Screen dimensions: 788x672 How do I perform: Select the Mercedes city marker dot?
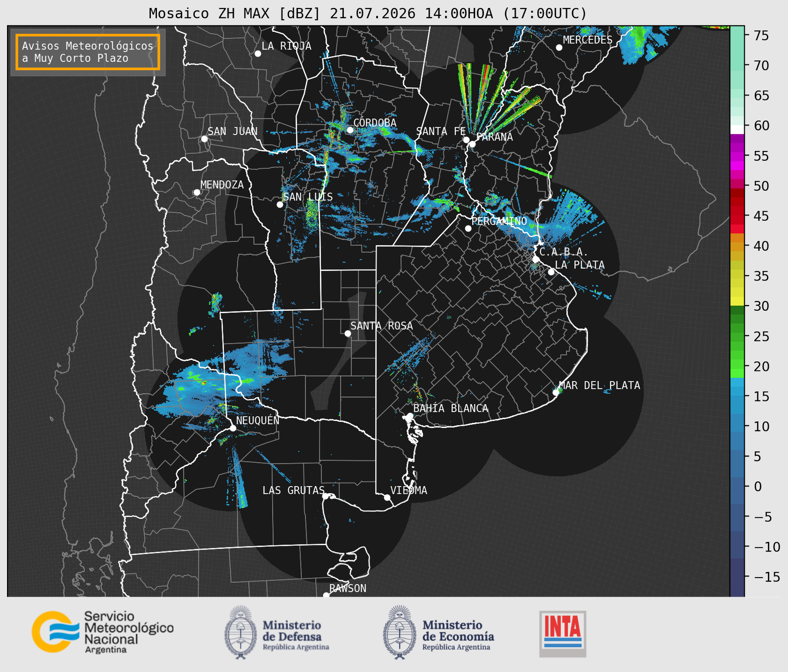559,48
